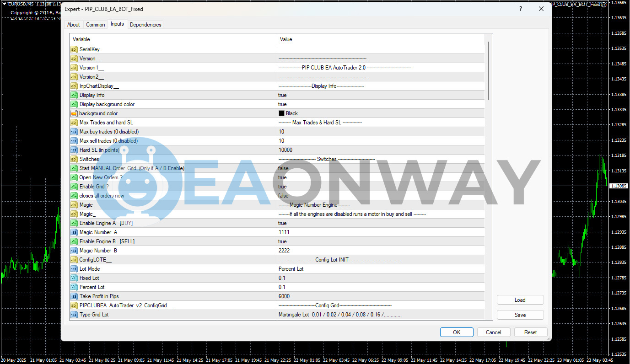Click the icon beside closes all orders now
630x364 pixels.
tap(74, 196)
